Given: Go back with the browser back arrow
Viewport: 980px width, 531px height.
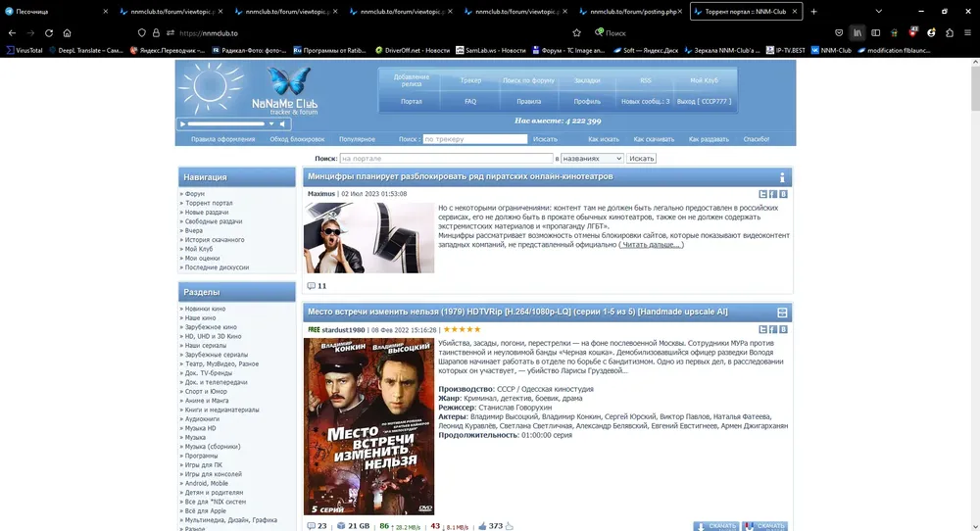Looking at the screenshot, I should [12, 33].
